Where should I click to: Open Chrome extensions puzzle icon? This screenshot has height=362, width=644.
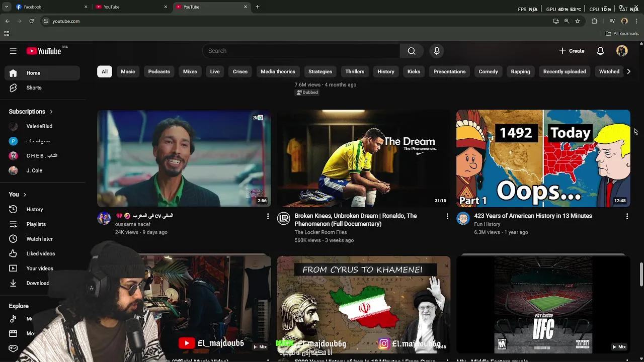(595, 21)
